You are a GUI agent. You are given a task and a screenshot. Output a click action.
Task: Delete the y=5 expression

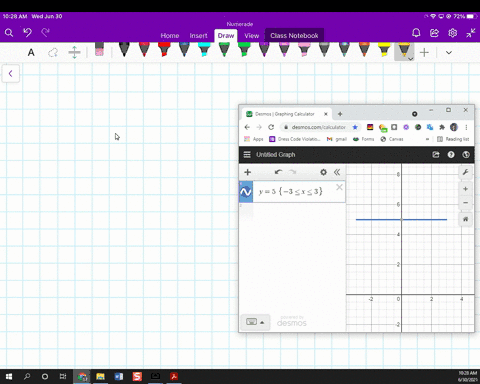click(x=339, y=187)
